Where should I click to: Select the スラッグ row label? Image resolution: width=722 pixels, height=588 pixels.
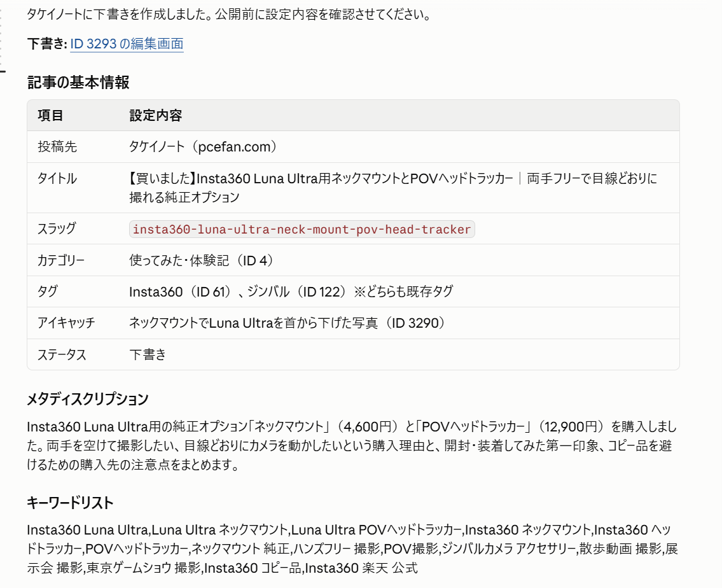tap(57, 228)
